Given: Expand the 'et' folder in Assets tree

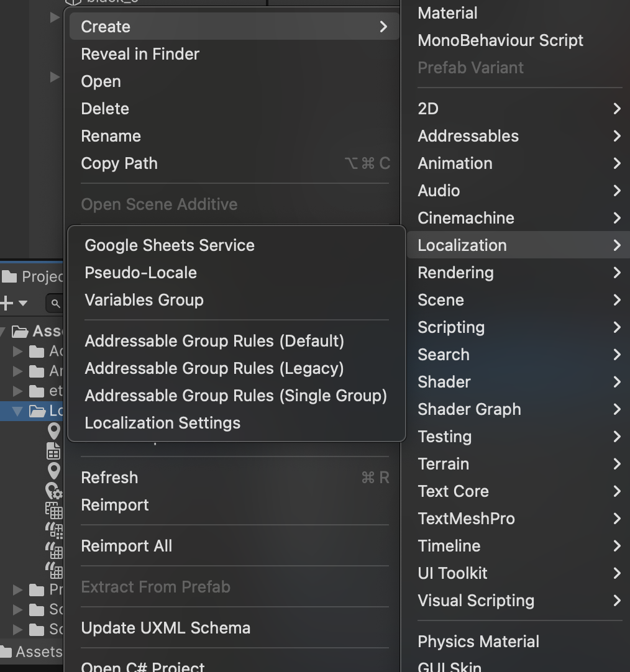Looking at the screenshot, I should pos(17,391).
